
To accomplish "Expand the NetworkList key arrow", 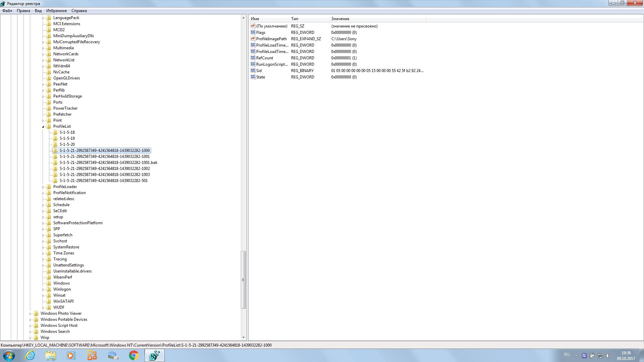I will [x=43, y=60].
